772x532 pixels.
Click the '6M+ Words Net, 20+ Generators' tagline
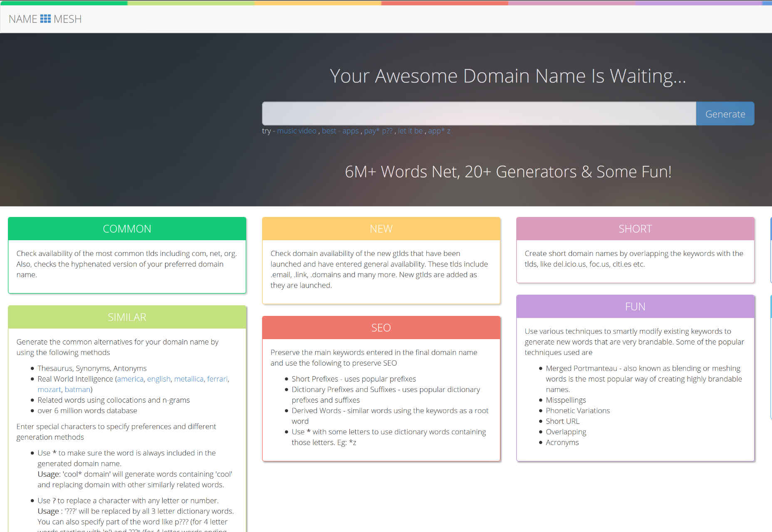pyautogui.click(x=508, y=172)
